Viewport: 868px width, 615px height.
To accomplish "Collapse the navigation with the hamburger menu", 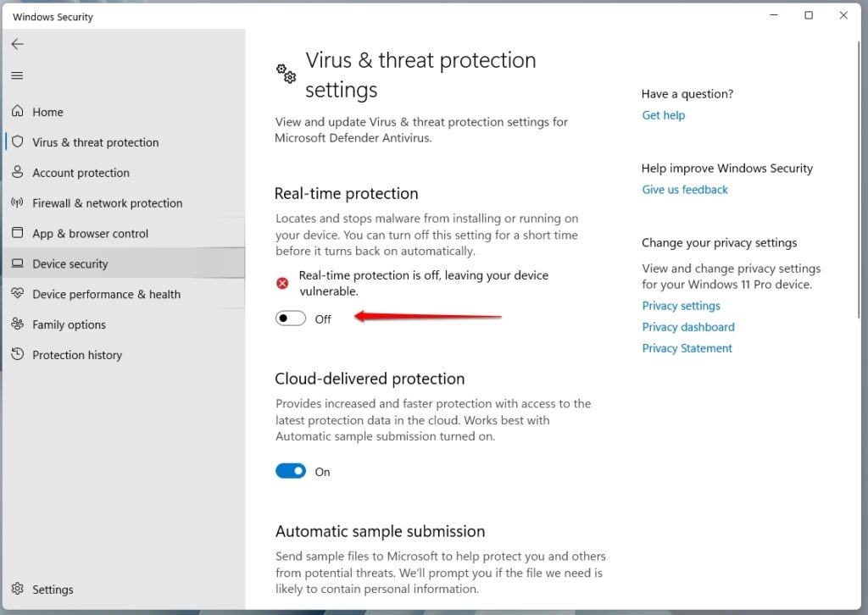I will tap(16, 75).
